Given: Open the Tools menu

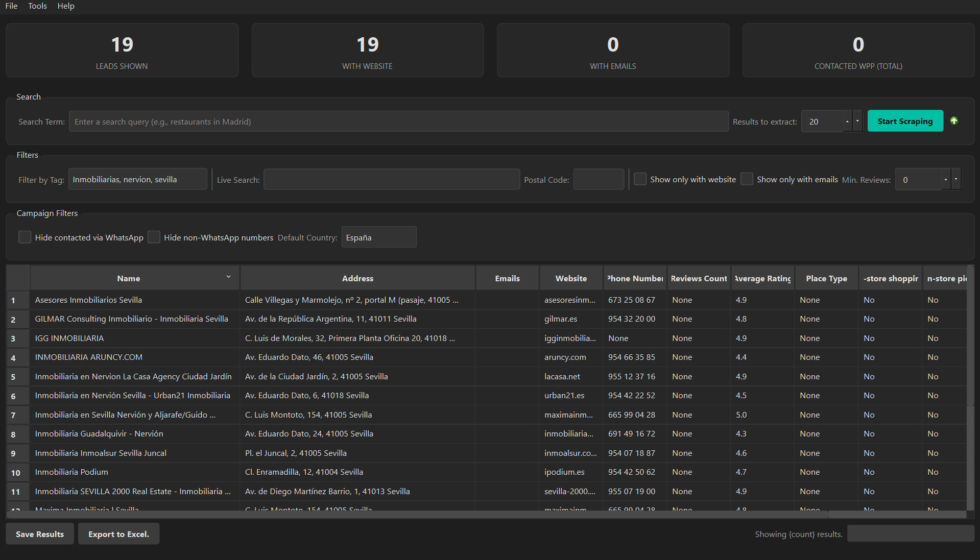Looking at the screenshot, I should (37, 6).
